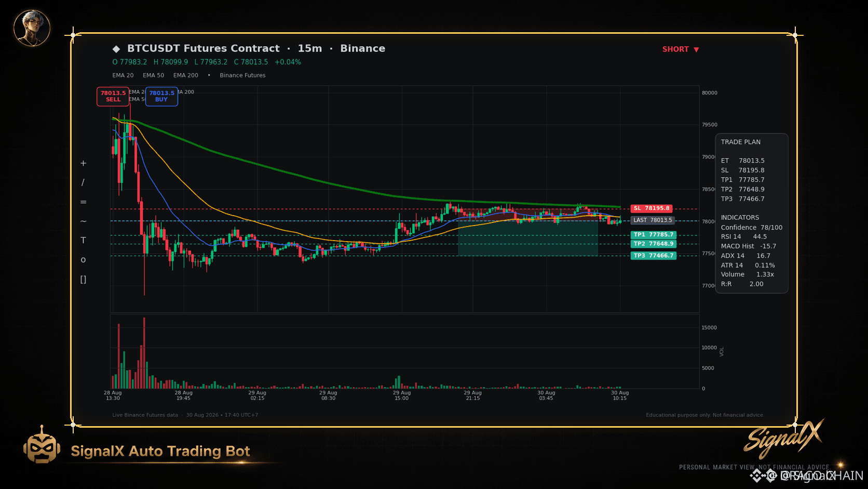
Task: Click the TRADE PLAN heading
Action: (x=741, y=142)
